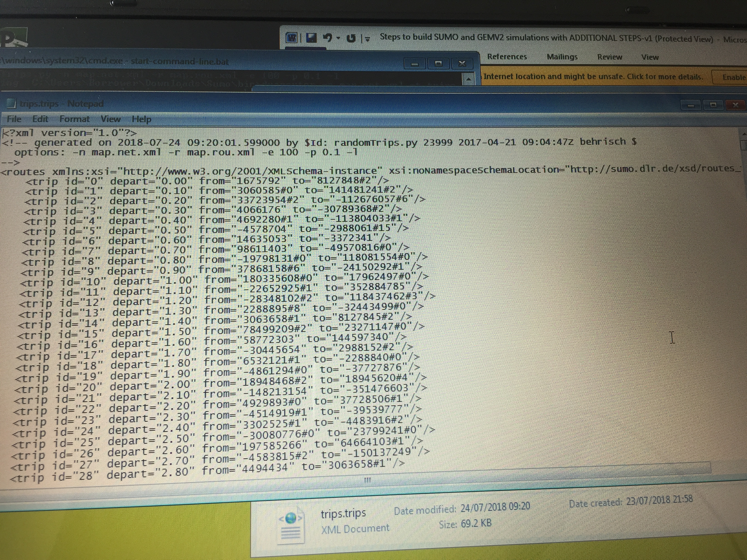
Task: Click the Date modified value 24/07/2018 09:20
Action: click(x=495, y=507)
